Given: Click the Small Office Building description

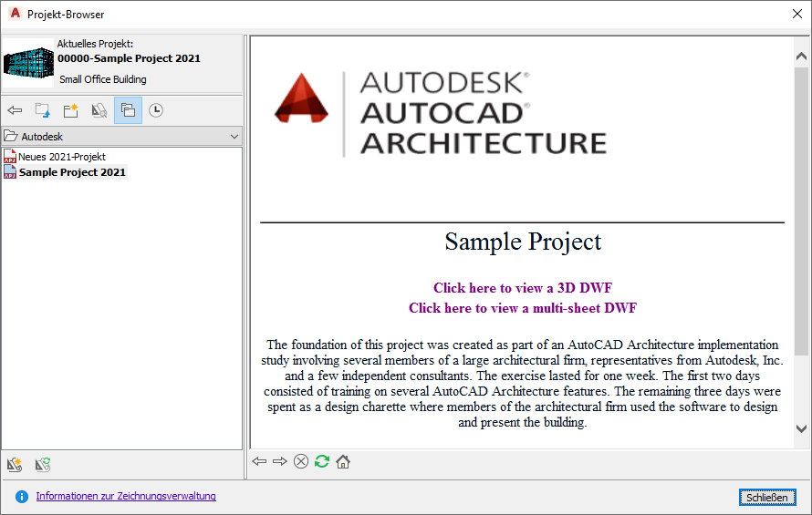Looking at the screenshot, I should point(102,79).
